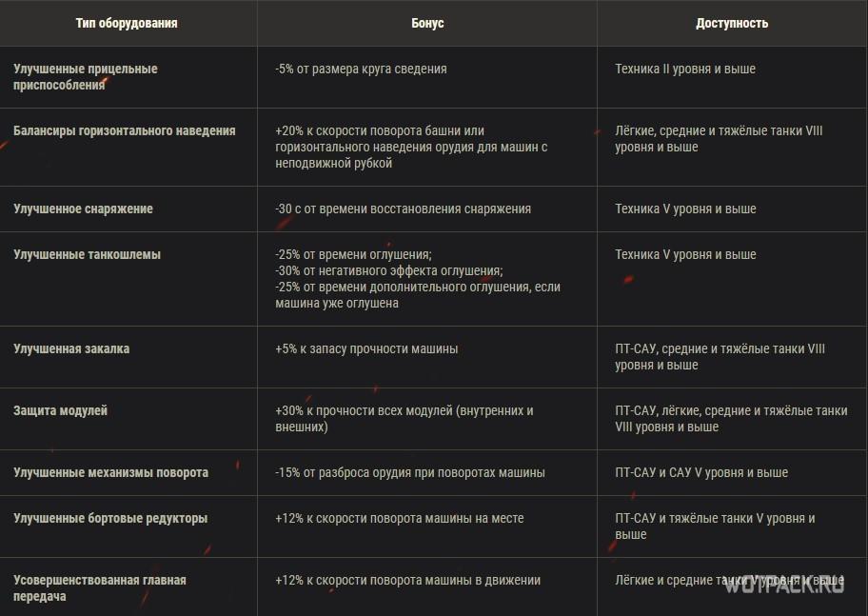Click the 'Бонус' column header

429,23
